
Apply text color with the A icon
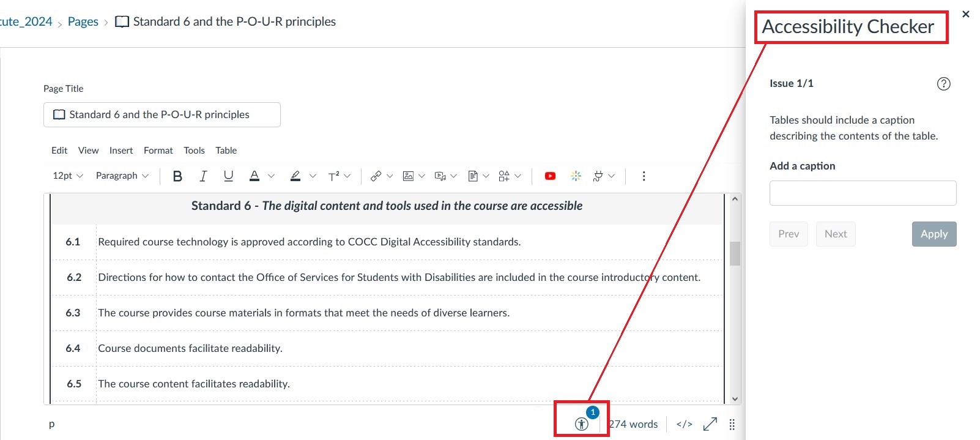click(254, 176)
